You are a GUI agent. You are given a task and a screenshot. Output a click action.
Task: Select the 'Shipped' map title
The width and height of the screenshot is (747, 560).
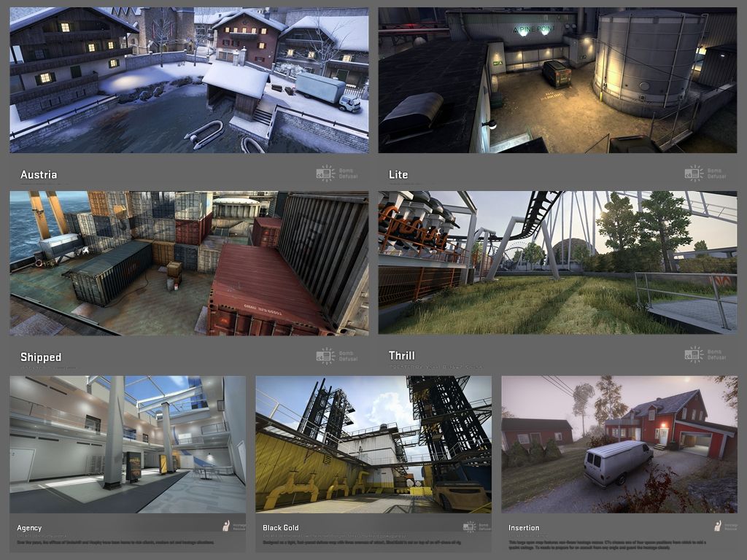point(41,357)
